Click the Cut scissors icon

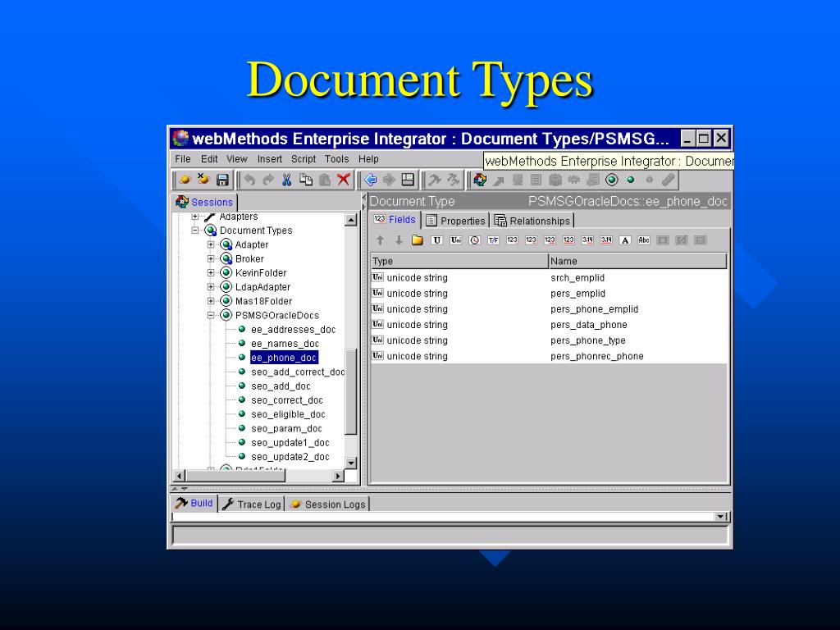[x=286, y=180]
